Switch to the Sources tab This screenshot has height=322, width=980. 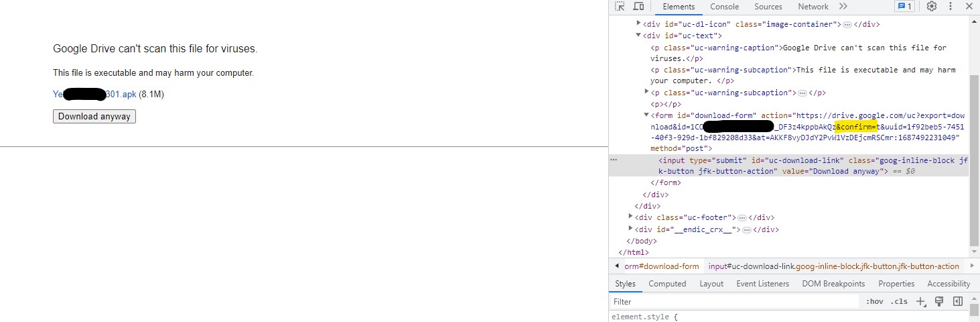[768, 7]
